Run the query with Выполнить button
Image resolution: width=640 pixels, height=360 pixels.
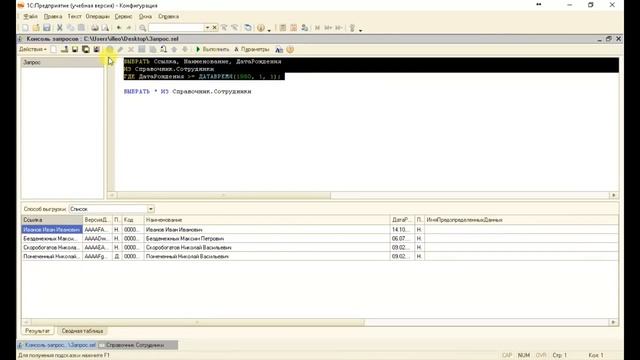click(212, 49)
